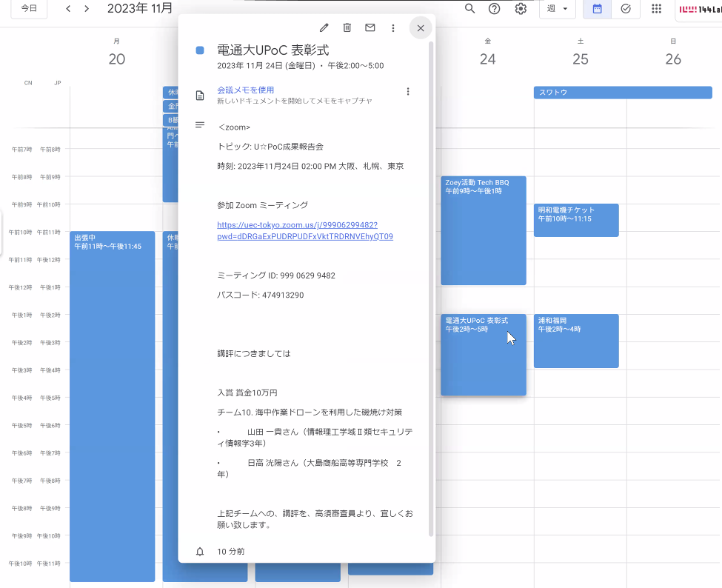Expand the week (週) view dropdown
722x588 pixels.
[x=557, y=8]
